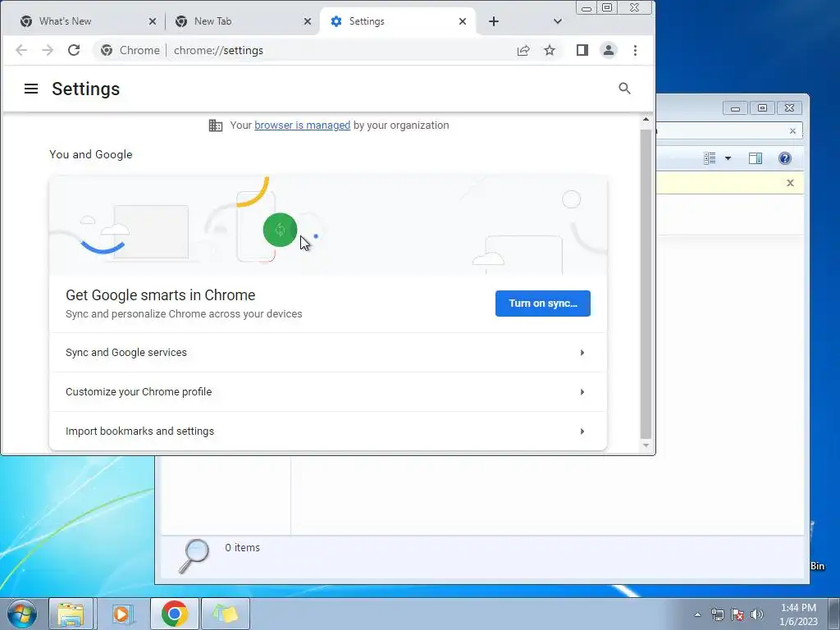Viewport: 840px width, 630px height.
Task: Click the Chrome taskbar icon
Action: click(174, 614)
